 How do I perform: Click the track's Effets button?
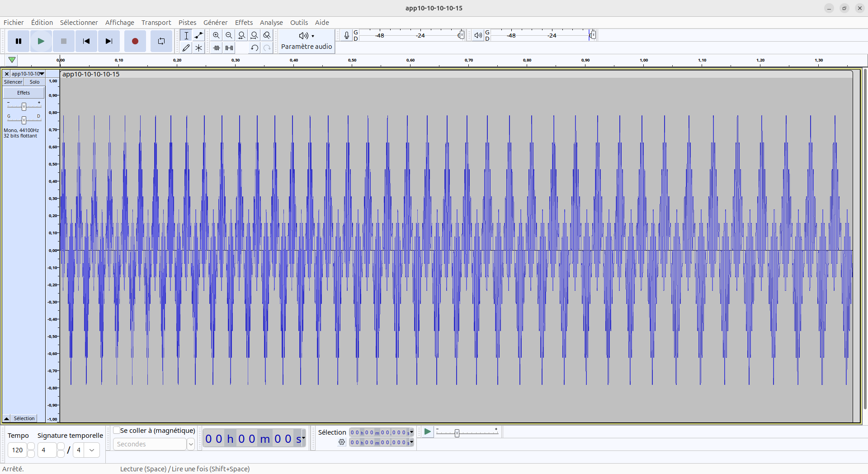24,93
